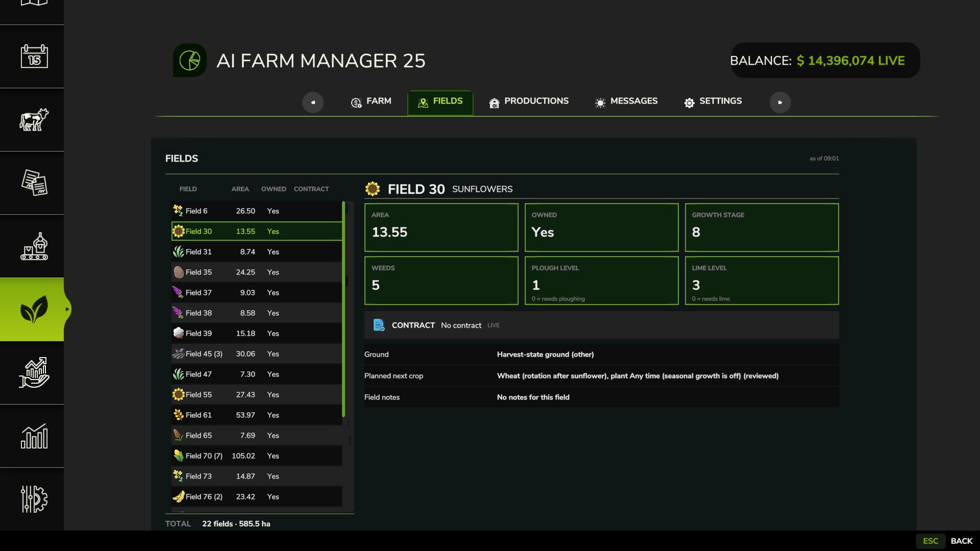Open the statistics bar chart sidebar icon

(x=34, y=436)
